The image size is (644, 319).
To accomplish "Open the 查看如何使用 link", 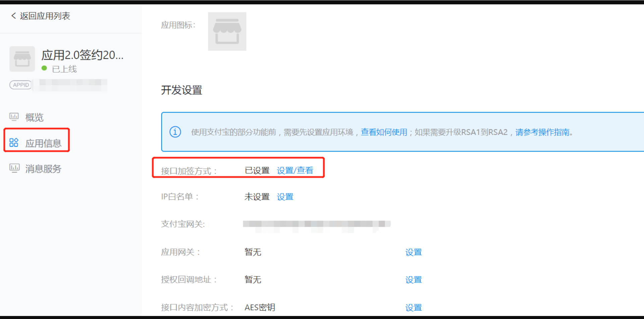I will [384, 132].
